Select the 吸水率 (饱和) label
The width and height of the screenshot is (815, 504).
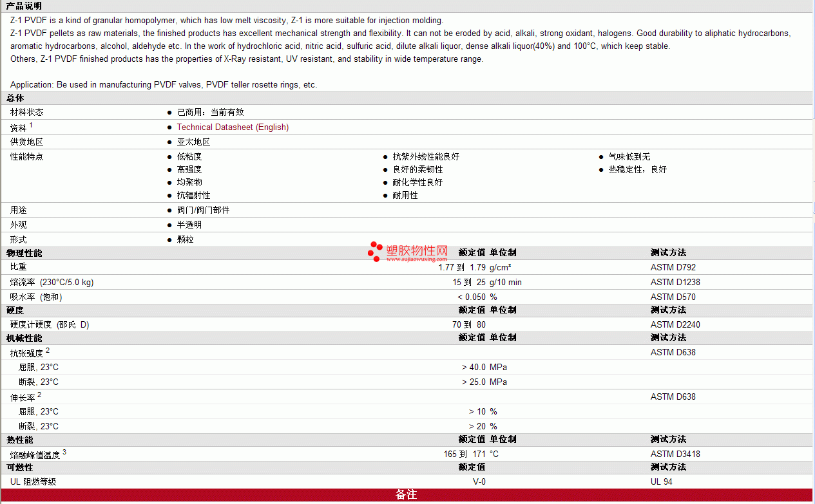[36, 297]
